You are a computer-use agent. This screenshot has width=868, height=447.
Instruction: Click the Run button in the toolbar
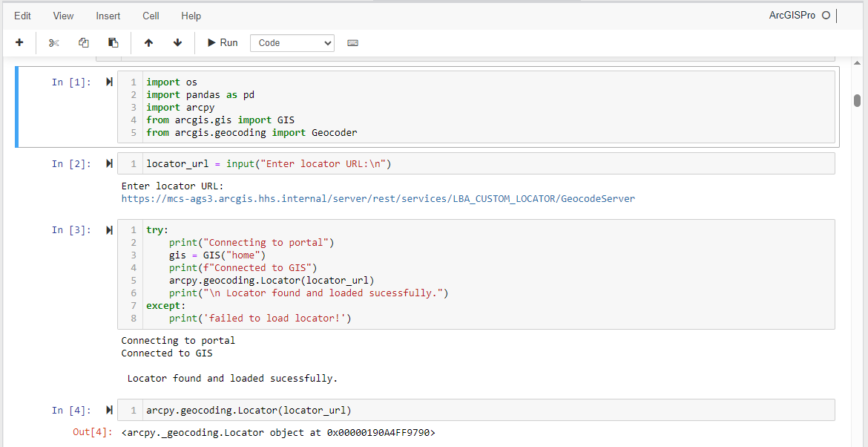click(221, 42)
